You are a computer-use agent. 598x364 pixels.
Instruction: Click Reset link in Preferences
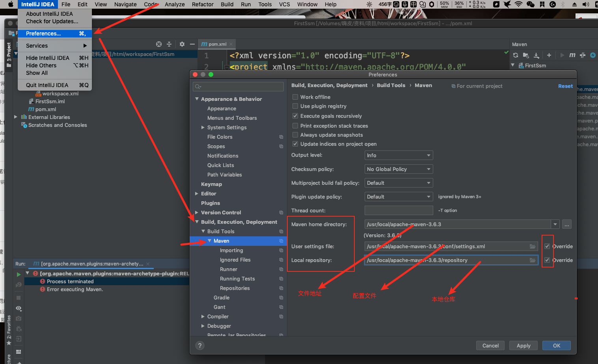[565, 86]
